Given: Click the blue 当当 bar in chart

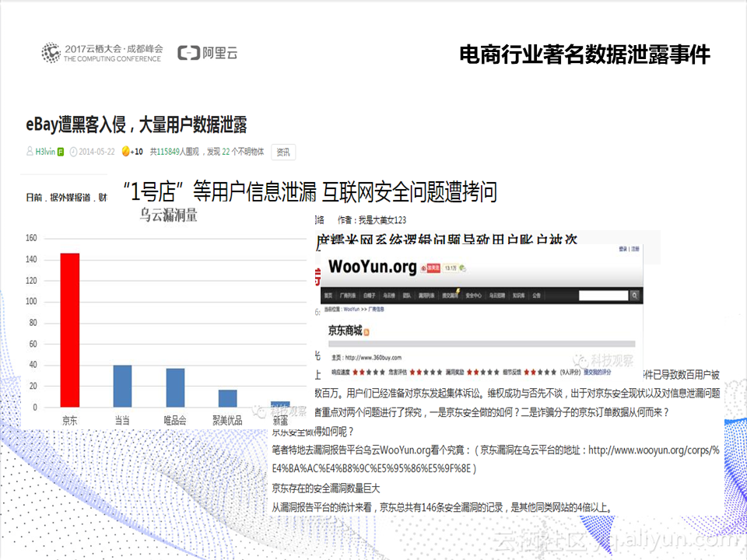Looking at the screenshot, I should pos(122,387).
